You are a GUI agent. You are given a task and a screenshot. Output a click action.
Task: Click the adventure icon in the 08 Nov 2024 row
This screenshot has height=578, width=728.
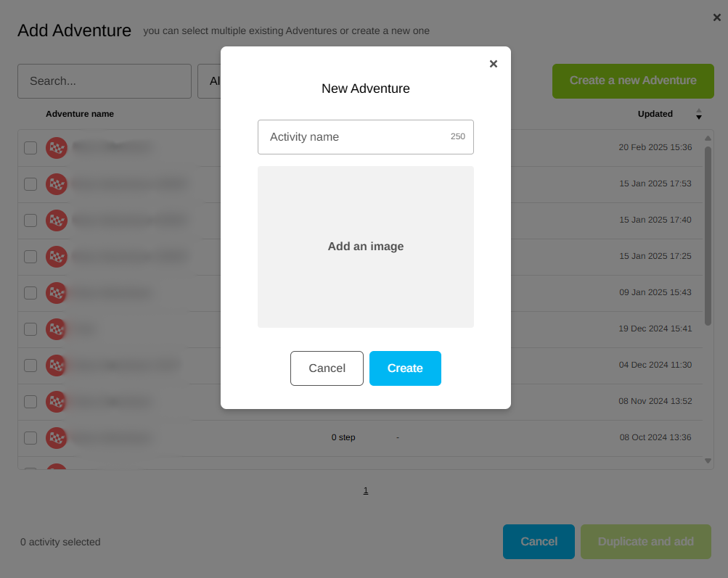(x=57, y=402)
